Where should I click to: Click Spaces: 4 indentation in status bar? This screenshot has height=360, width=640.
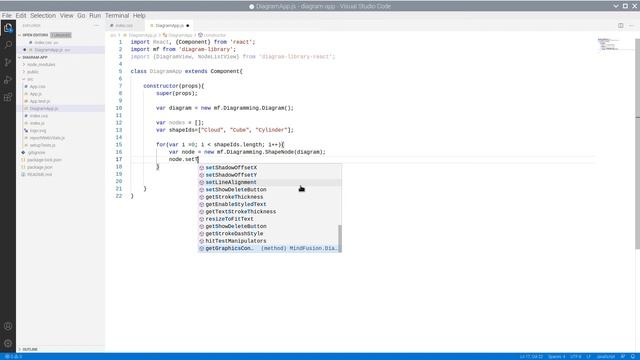(556, 357)
